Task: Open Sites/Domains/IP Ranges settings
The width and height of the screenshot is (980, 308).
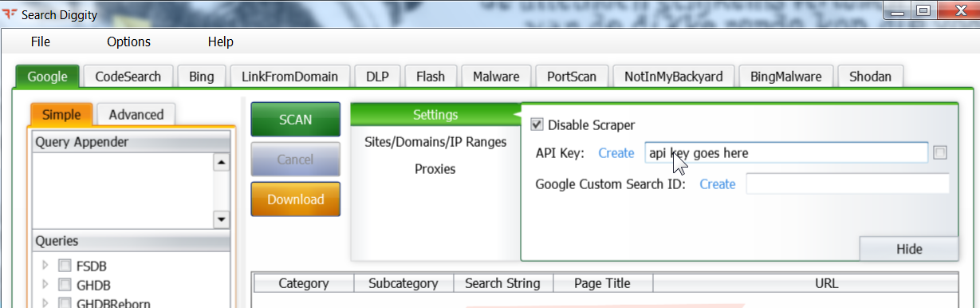Action: click(x=435, y=142)
